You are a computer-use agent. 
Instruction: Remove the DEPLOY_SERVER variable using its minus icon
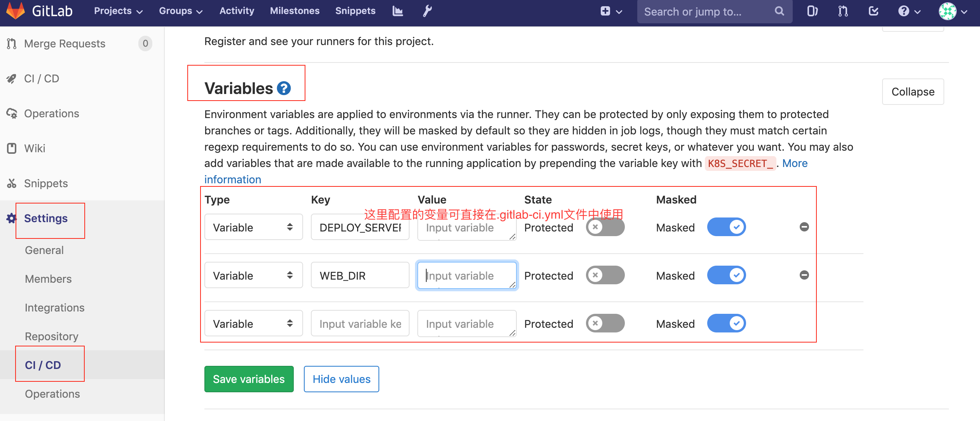[x=804, y=227]
